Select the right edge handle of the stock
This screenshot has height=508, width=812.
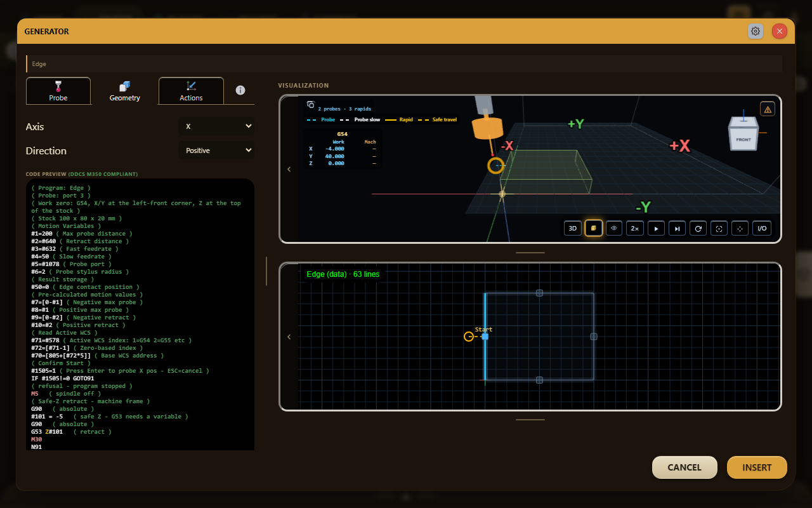tap(594, 337)
